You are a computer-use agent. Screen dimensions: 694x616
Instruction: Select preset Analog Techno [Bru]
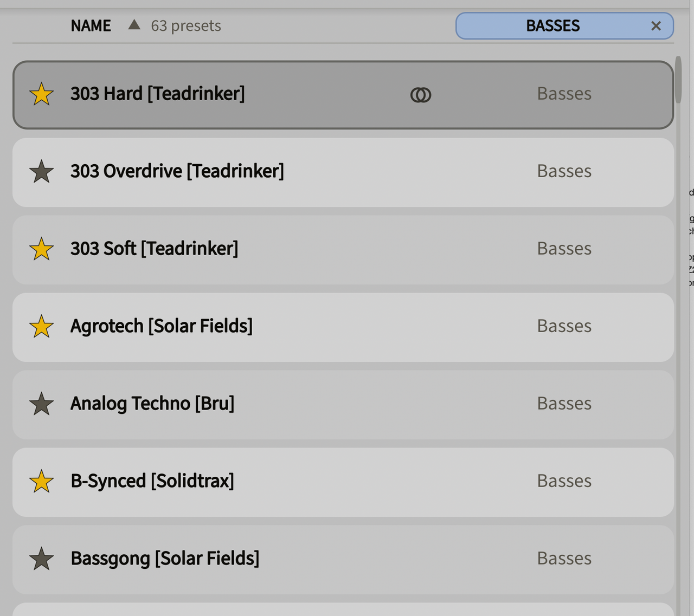pyautogui.click(x=343, y=405)
